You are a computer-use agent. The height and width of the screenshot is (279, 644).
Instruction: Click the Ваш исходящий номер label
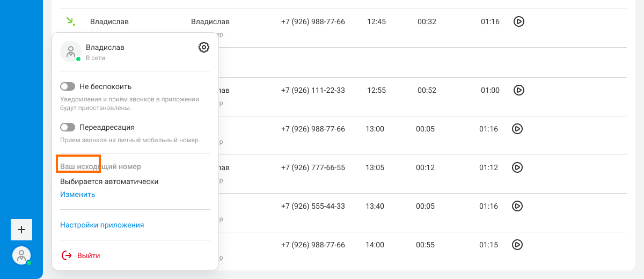tap(100, 167)
